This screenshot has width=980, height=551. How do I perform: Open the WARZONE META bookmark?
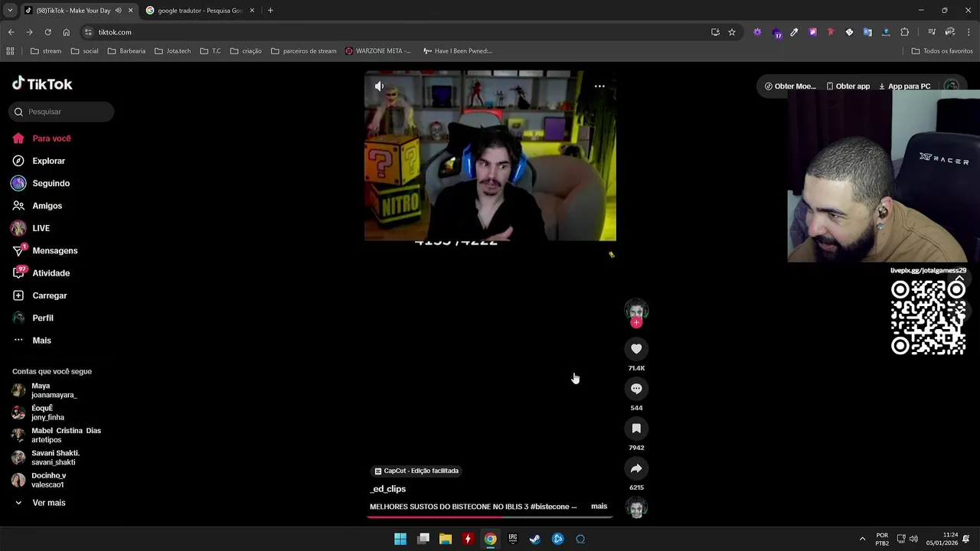click(x=378, y=51)
